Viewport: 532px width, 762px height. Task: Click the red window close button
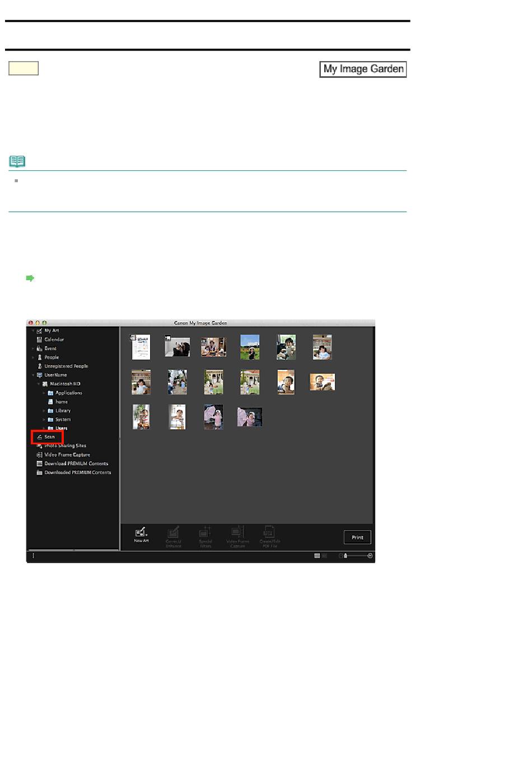(31, 323)
